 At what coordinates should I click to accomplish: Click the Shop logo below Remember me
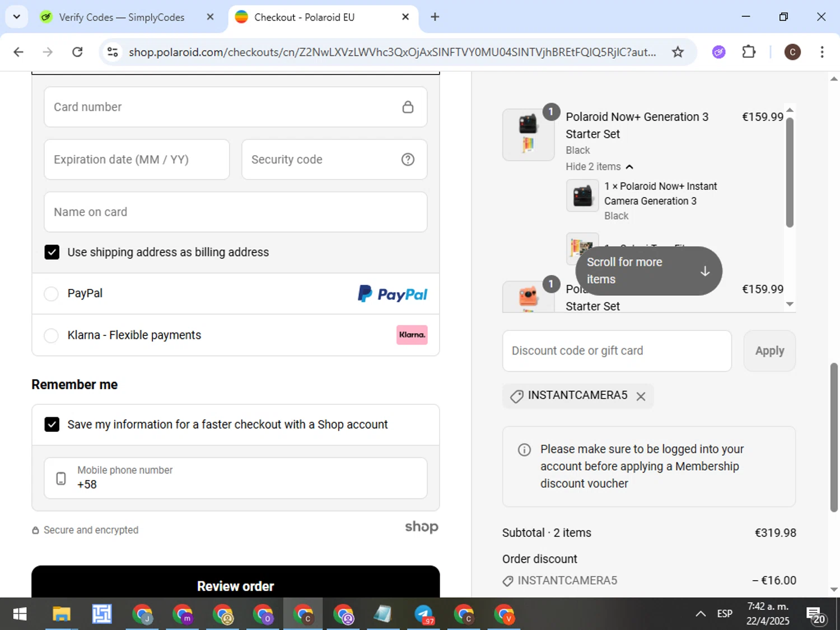pyautogui.click(x=422, y=527)
